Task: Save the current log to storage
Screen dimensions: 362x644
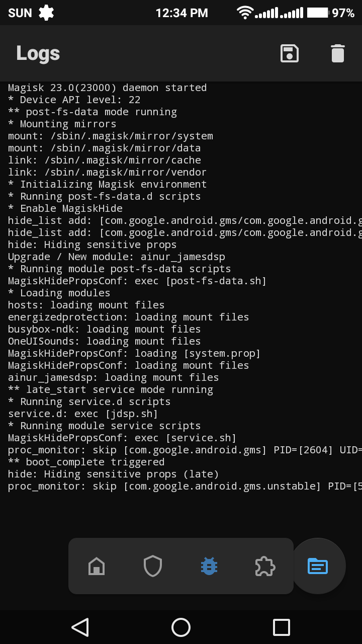Action: [x=289, y=53]
